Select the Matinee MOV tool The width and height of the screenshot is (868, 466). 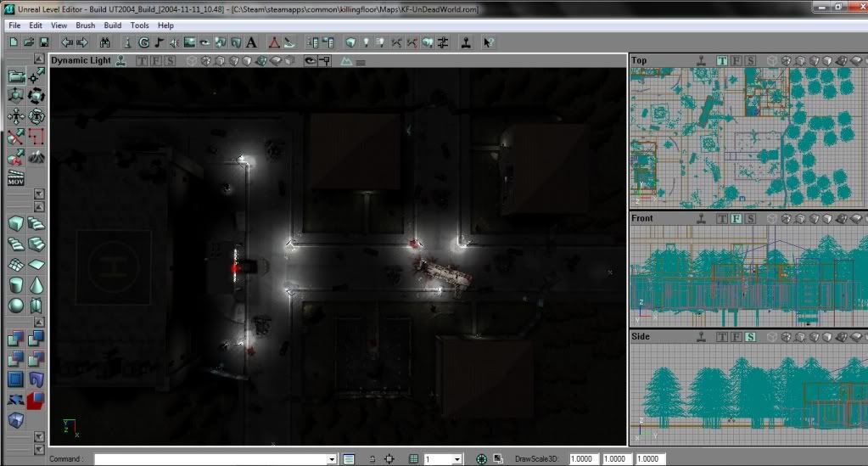pyautogui.click(x=16, y=177)
